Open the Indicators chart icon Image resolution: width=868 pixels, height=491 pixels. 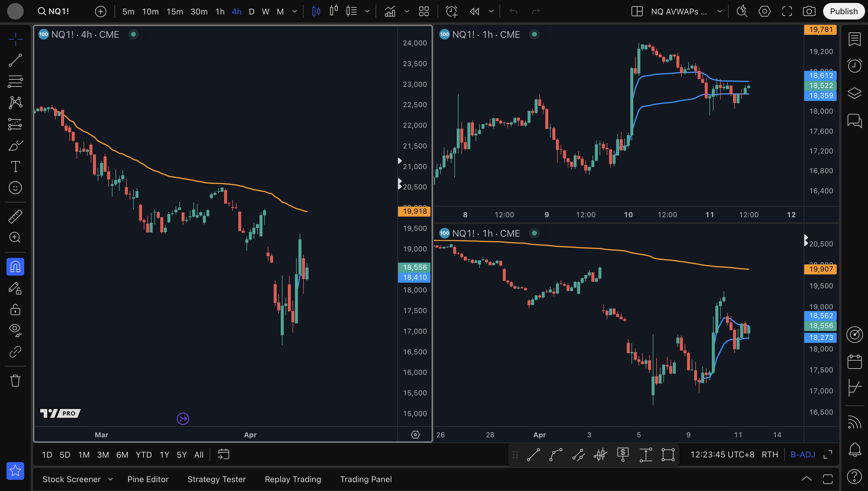click(x=390, y=12)
